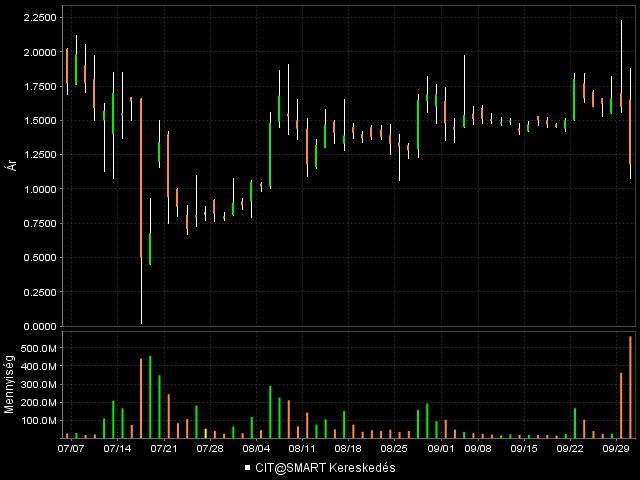
Task: Click the 09/01 date label
Action: (441, 449)
